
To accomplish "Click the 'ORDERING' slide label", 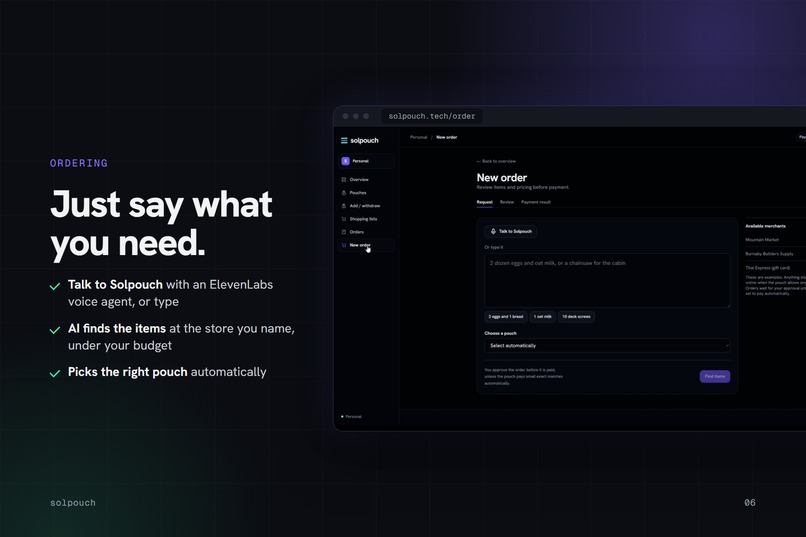I will (79, 163).
